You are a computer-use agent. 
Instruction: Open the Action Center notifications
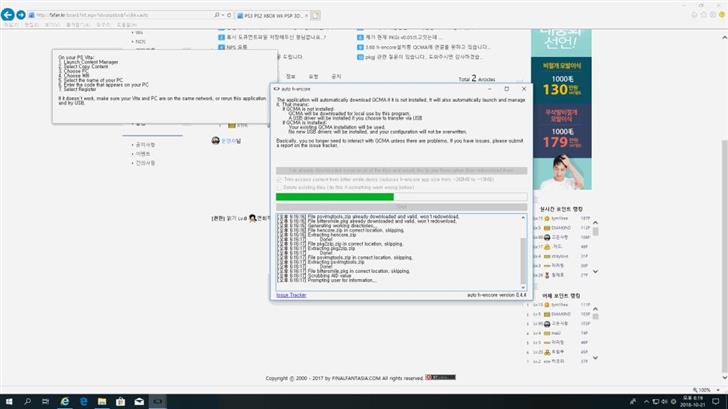(716, 402)
